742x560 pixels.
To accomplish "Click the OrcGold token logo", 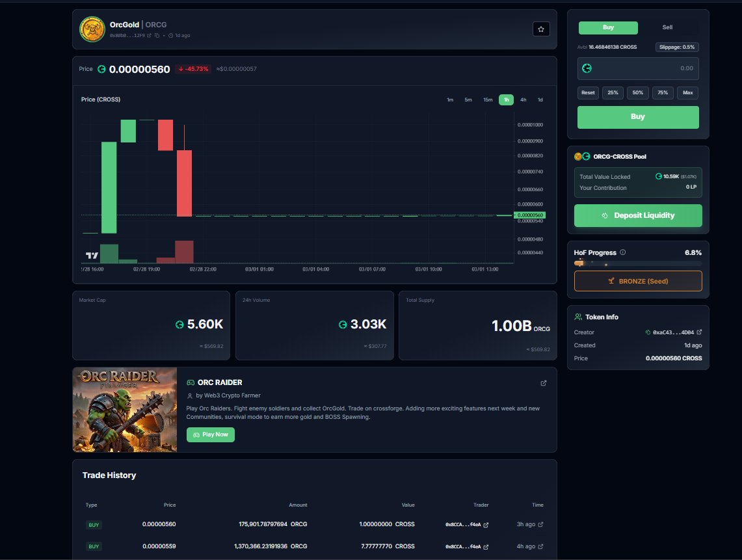I will [x=91, y=29].
